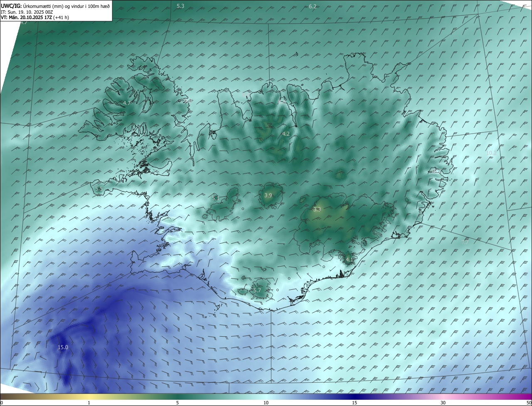Click the value label '5.3' at the top of the map

(180, 6)
